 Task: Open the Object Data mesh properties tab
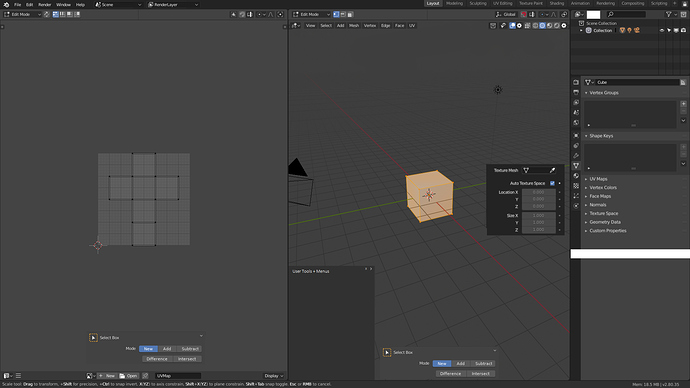pyautogui.click(x=576, y=165)
